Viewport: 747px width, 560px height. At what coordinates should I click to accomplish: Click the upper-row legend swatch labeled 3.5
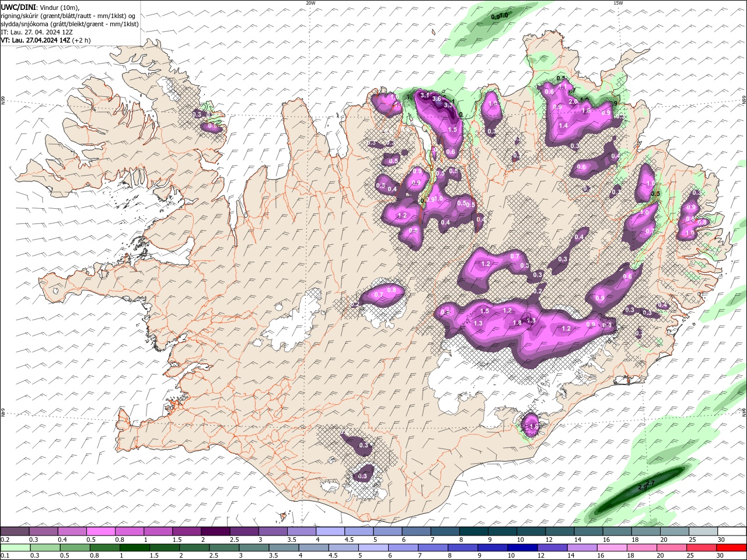(301, 531)
